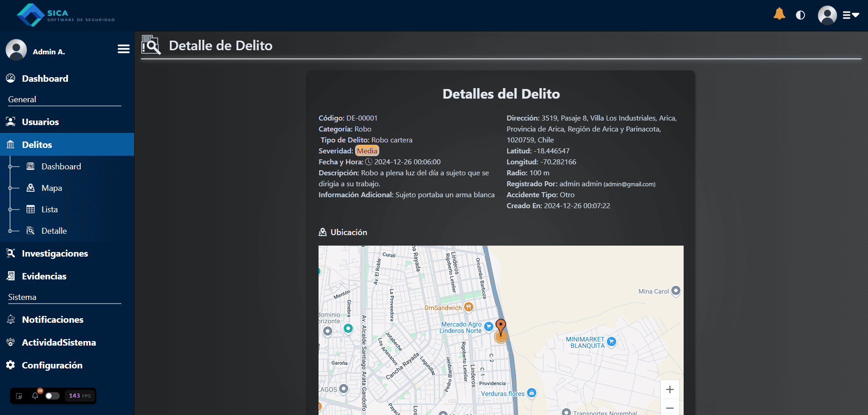Click the Media severity badge
868x415 pixels.
point(367,151)
